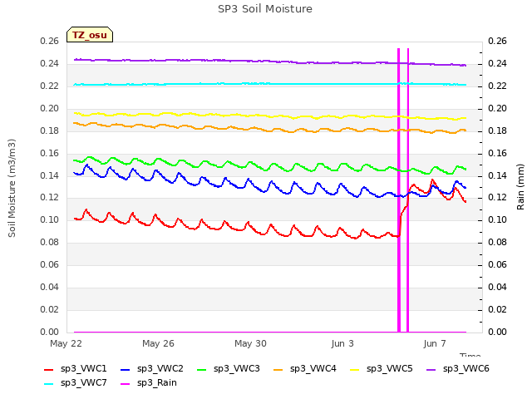Screen dimensions: 532x399
Task: Click the sp3_VWC3 green legend swatch
Action: pos(201,369)
